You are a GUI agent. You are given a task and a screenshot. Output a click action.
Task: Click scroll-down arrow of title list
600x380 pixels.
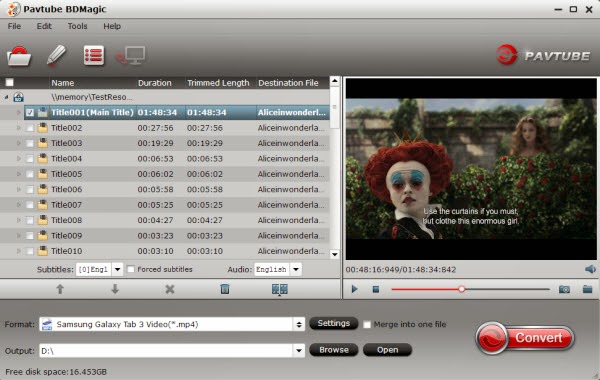point(334,254)
